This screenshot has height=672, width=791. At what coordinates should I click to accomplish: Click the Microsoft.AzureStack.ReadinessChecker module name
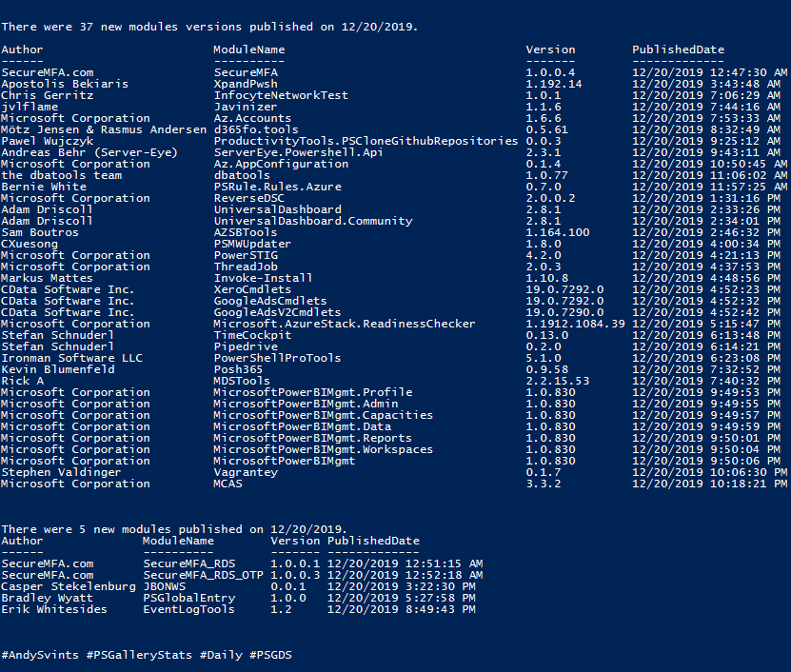345,324
